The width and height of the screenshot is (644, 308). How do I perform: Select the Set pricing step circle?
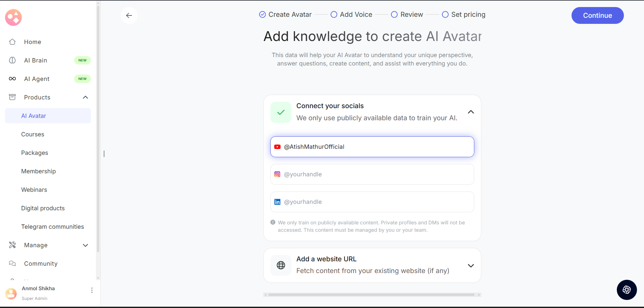point(445,15)
